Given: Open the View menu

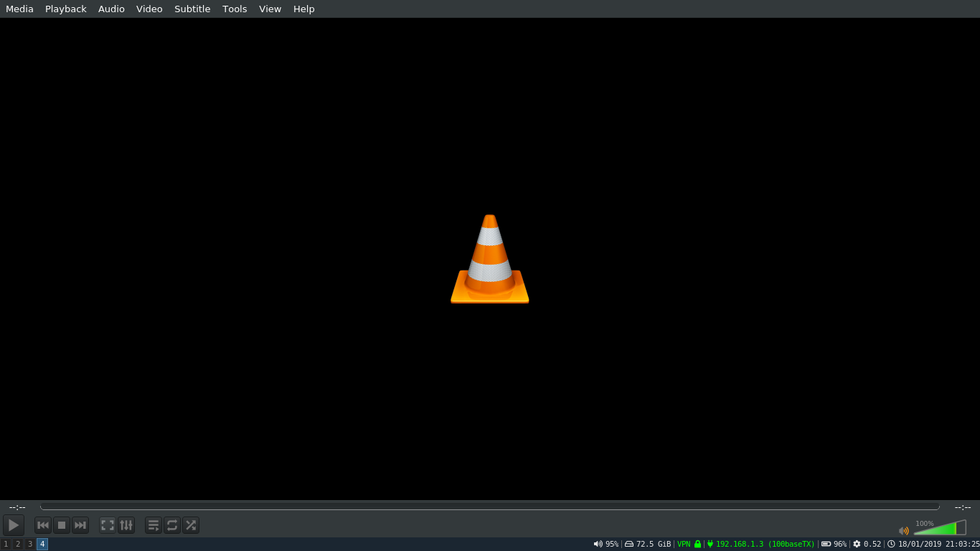Looking at the screenshot, I should coord(270,9).
